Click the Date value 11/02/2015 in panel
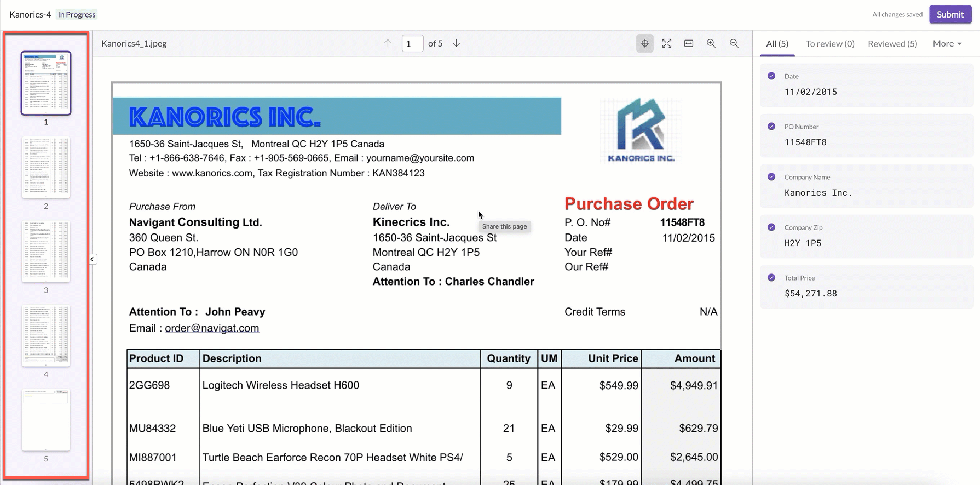 (x=811, y=92)
